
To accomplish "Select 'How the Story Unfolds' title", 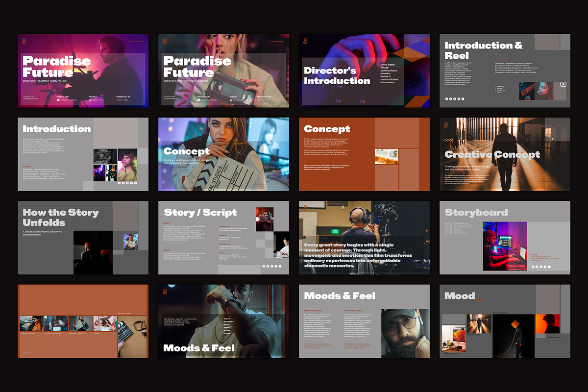I will (61, 218).
